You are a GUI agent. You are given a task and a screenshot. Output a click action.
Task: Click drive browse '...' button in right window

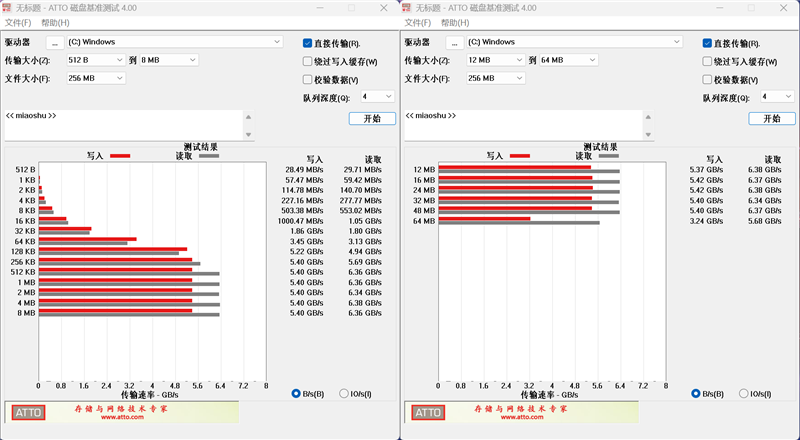[455, 43]
